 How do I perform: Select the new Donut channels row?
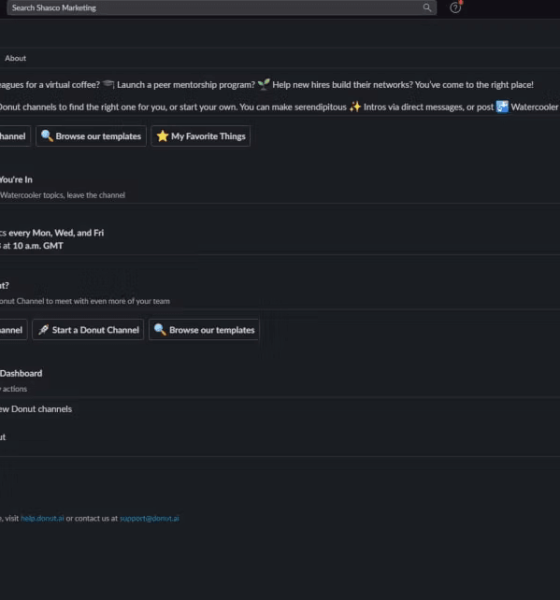click(36, 409)
